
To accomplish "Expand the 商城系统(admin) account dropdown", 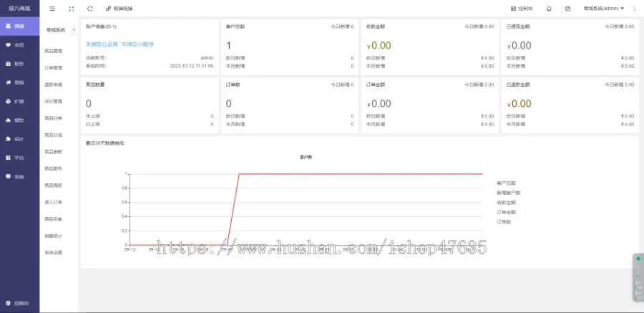I will click(603, 8).
